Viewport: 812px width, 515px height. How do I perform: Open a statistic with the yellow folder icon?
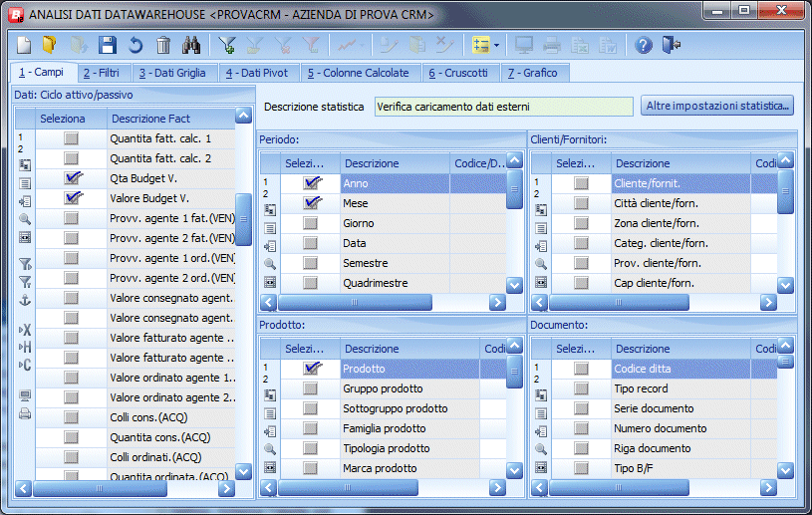[50, 45]
